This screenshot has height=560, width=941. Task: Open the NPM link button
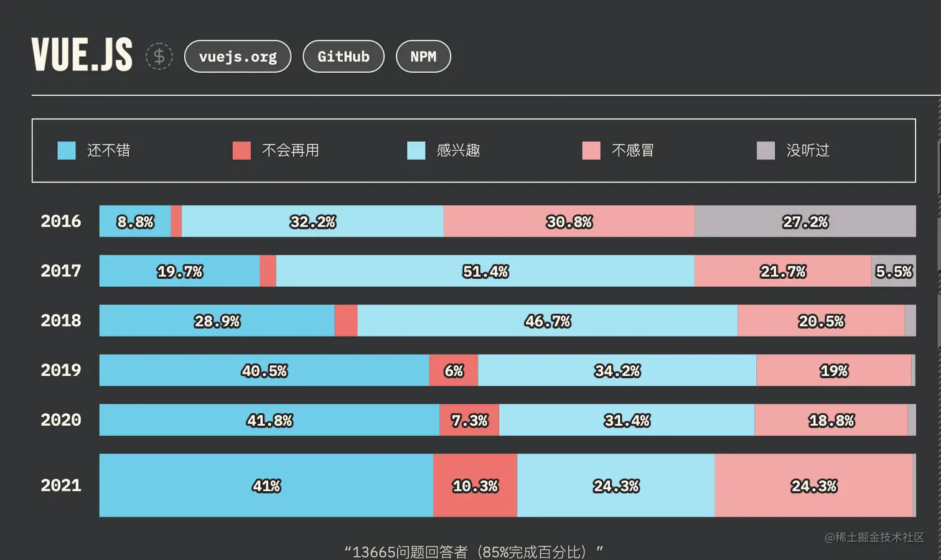[x=423, y=57]
